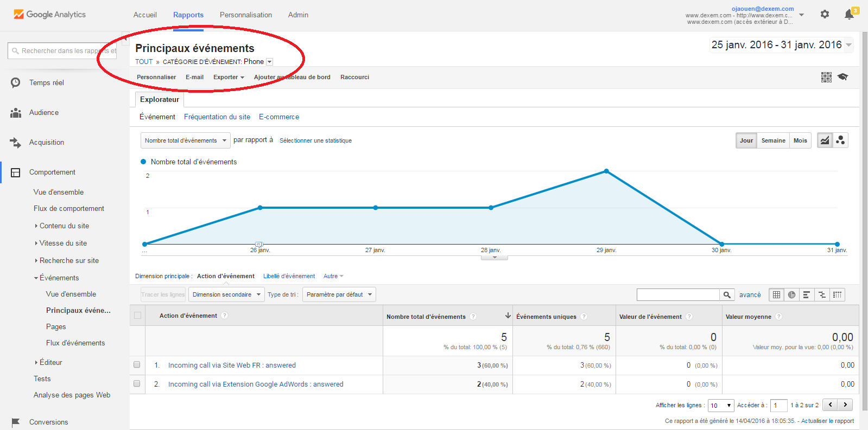Collapse the Événements sidebar section
Screen dimensions: 868x430
click(59, 278)
